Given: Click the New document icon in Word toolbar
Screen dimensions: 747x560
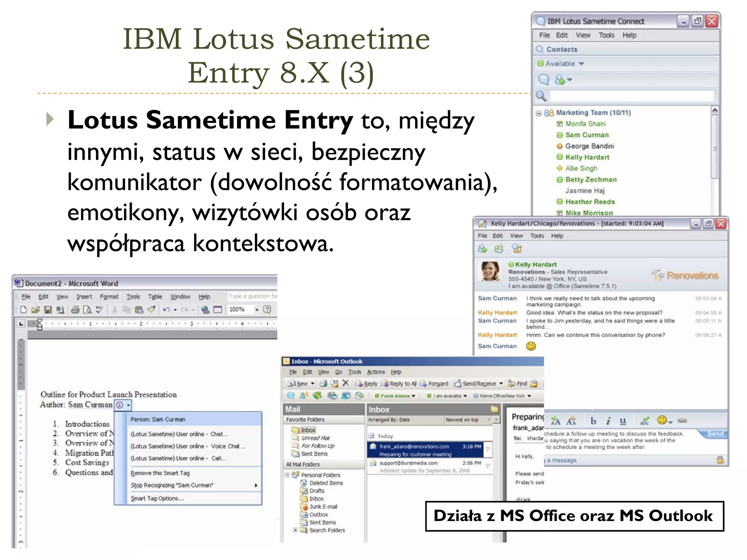Looking at the screenshot, I should tap(23, 310).
